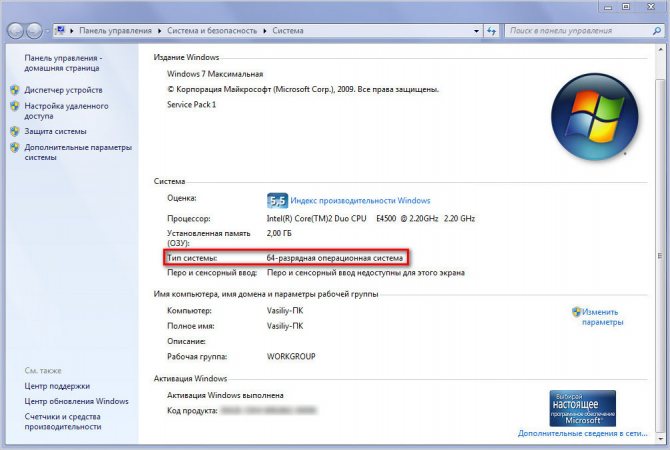Click Изменить параметры link

[602, 317]
